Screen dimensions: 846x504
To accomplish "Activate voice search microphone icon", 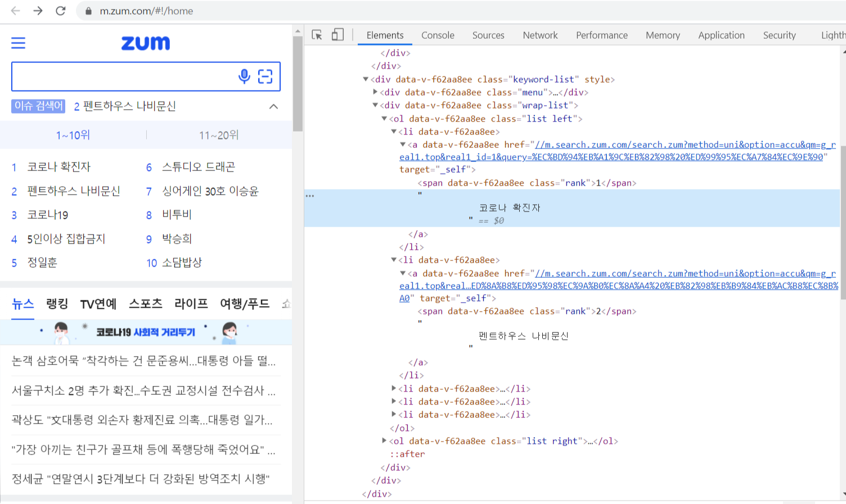I will point(244,76).
